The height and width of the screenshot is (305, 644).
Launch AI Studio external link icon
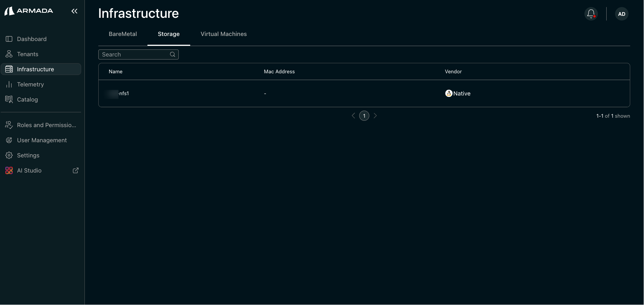pos(76,170)
